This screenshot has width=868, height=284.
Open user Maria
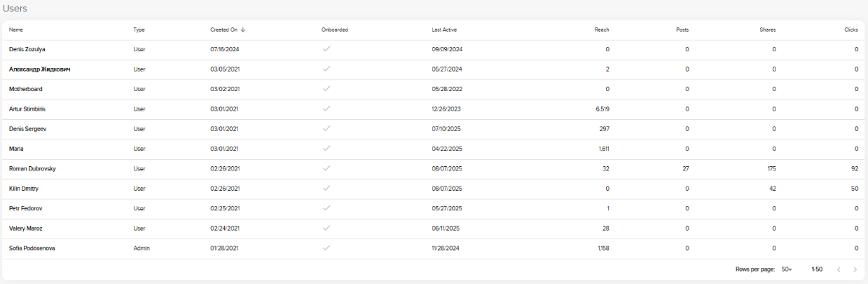[x=16, y=149]
